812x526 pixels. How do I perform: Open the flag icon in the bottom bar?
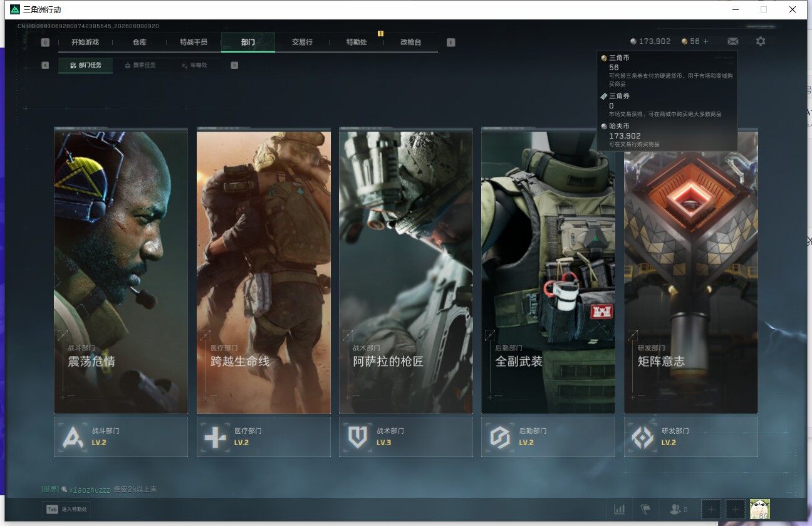(x=645, y=510)
